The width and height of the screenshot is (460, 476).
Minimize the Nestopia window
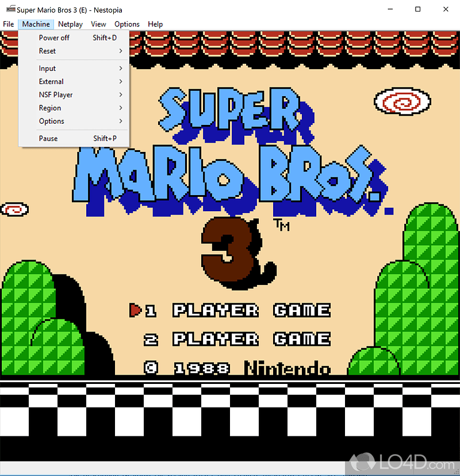coord(390,9)
